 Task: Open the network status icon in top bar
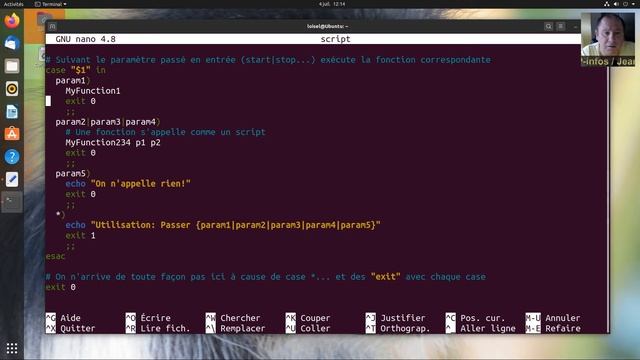coord(607,4)
